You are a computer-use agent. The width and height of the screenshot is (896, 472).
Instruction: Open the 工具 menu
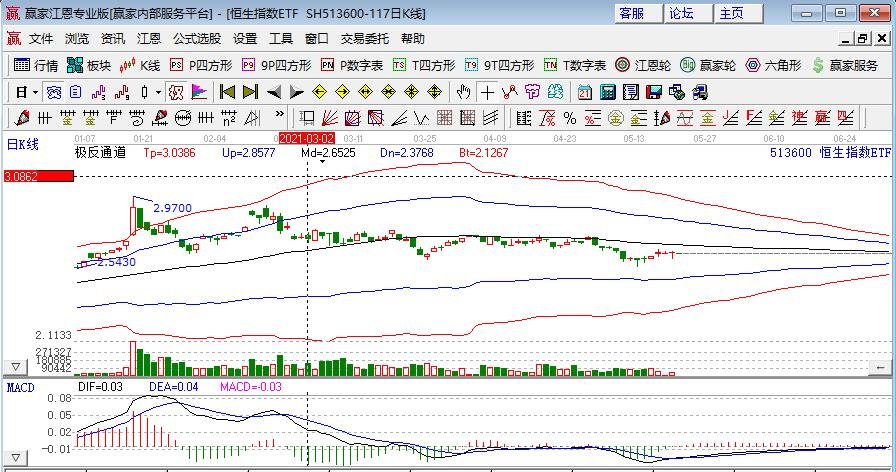click(281, 39)
